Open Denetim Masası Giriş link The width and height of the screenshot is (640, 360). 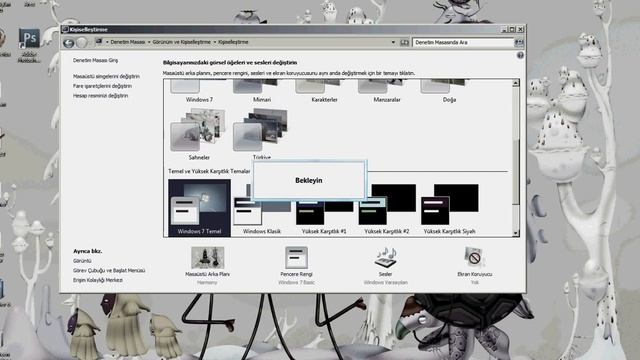pyautogui.click(x=96, y=60)
